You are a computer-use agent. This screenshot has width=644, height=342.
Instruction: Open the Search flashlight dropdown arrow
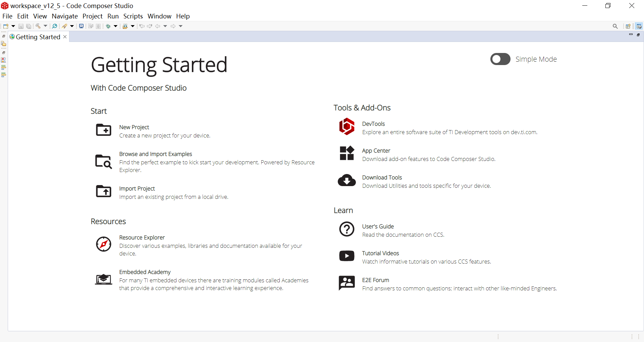pos(72,26)
